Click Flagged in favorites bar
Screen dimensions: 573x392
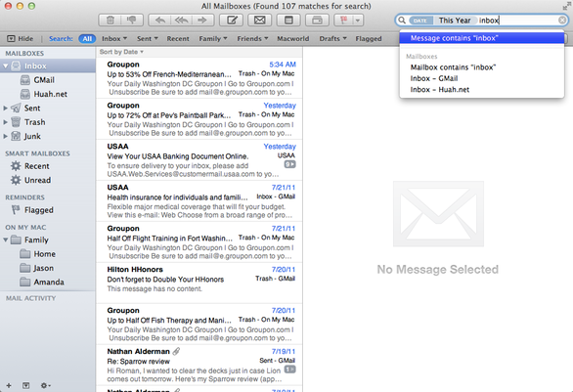pos(369,38)
